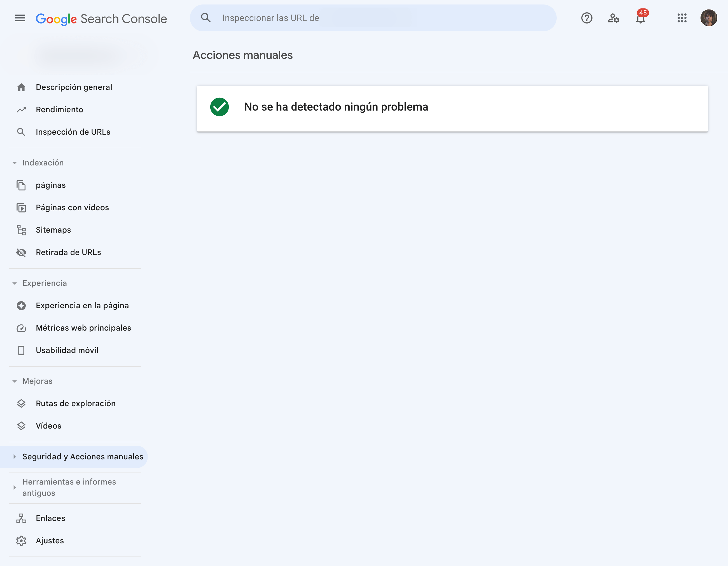Screen dimensions: 728x566
Task: View Métricas web principales report
Action: [83, 328]
